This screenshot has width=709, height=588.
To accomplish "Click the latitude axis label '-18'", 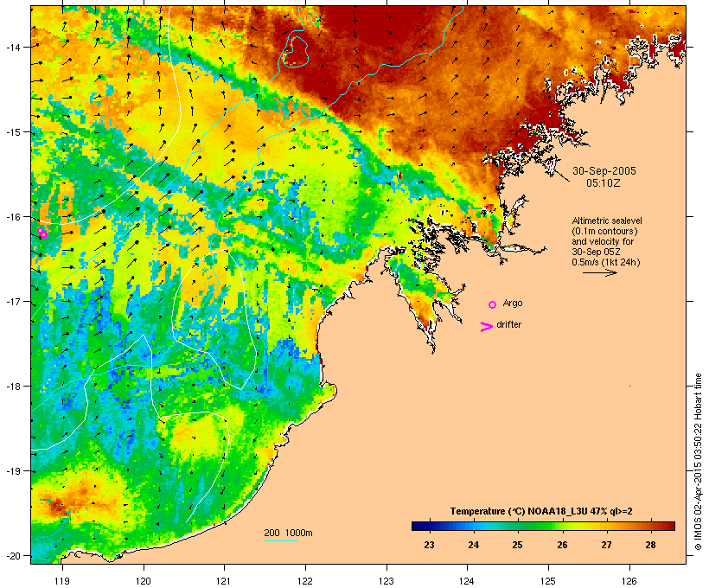I will pos(12,387).
